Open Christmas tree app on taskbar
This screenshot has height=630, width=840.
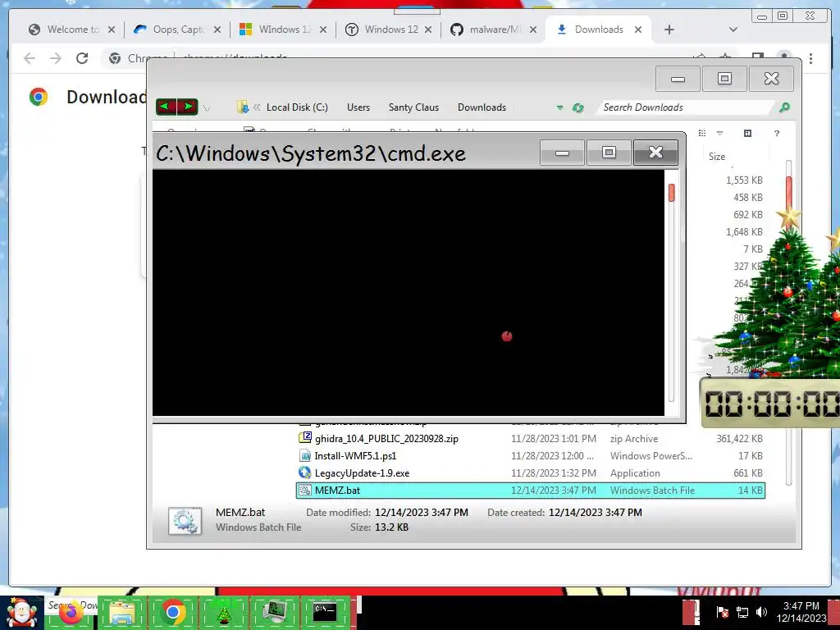point(223,614)
